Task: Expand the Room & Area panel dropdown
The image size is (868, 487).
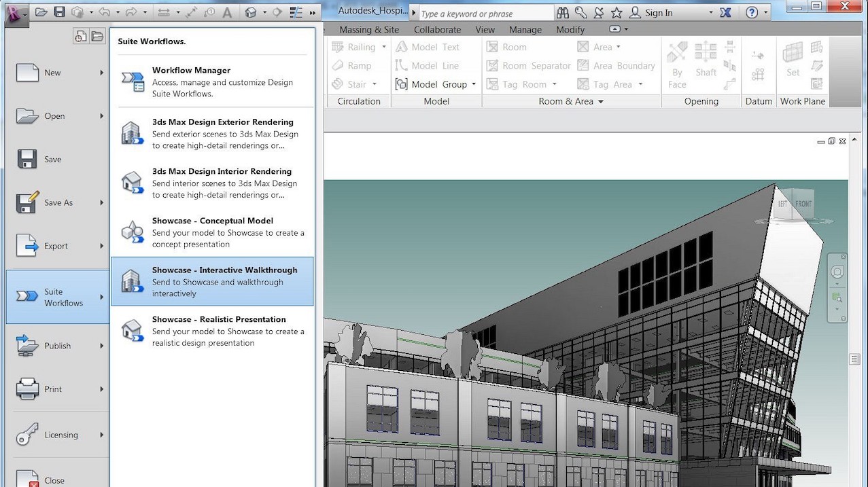Action: pos(601,101)
